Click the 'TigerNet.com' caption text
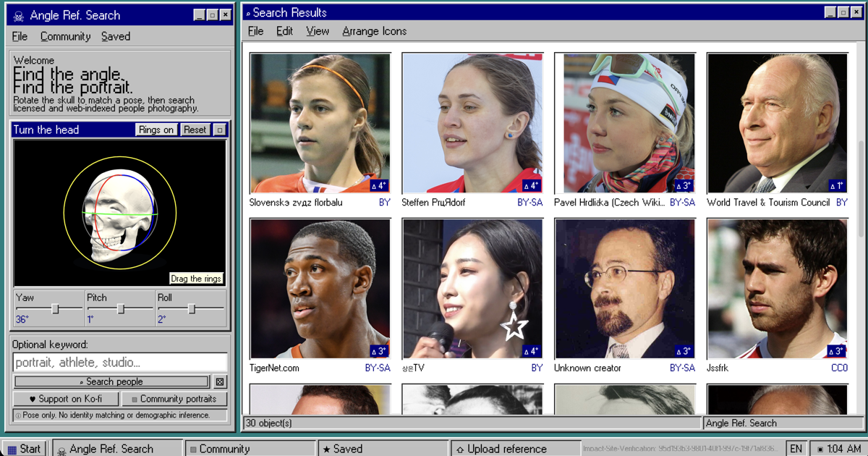 [274, 368]
